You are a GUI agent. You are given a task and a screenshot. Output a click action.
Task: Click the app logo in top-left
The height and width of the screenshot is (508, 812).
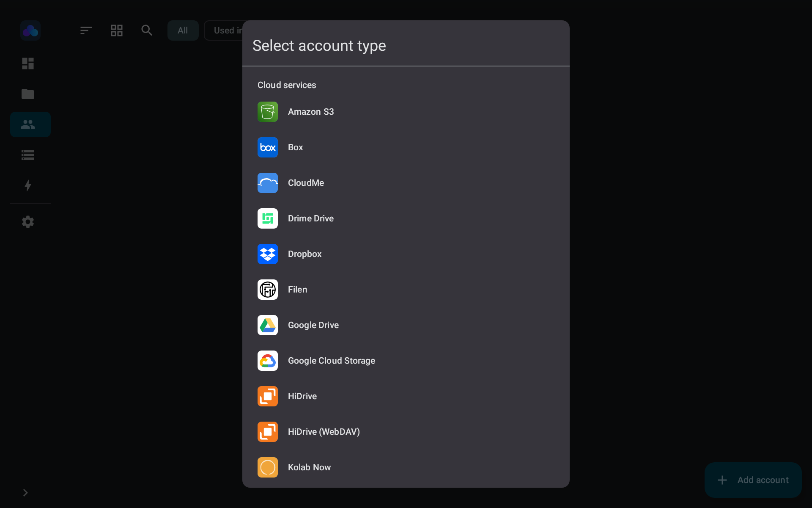coord(30,30)
